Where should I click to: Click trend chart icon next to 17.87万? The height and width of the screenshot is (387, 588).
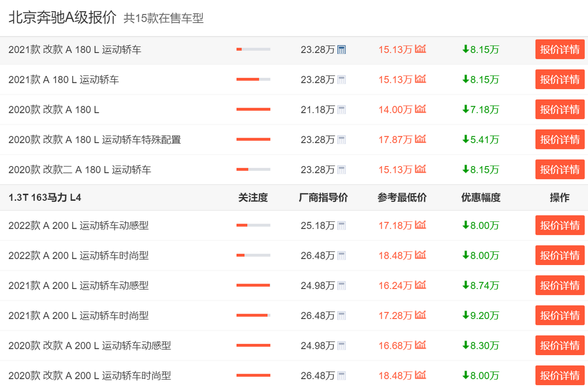pos(420,139)
